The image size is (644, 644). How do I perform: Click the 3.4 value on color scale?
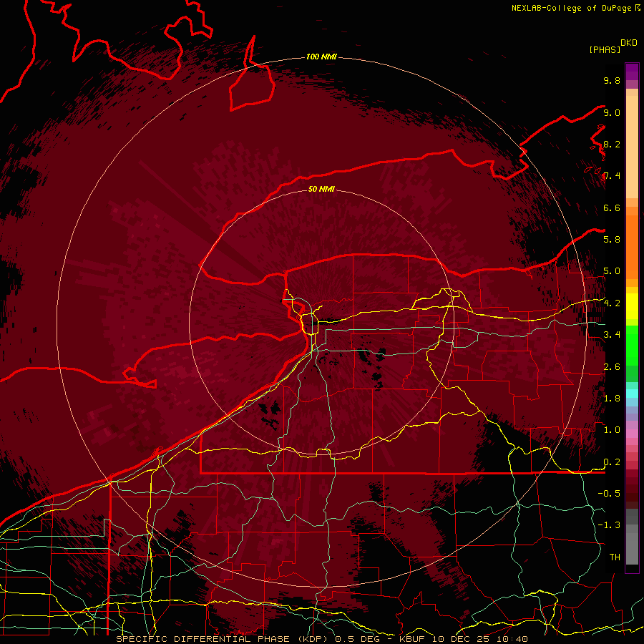tap(612, 335)
